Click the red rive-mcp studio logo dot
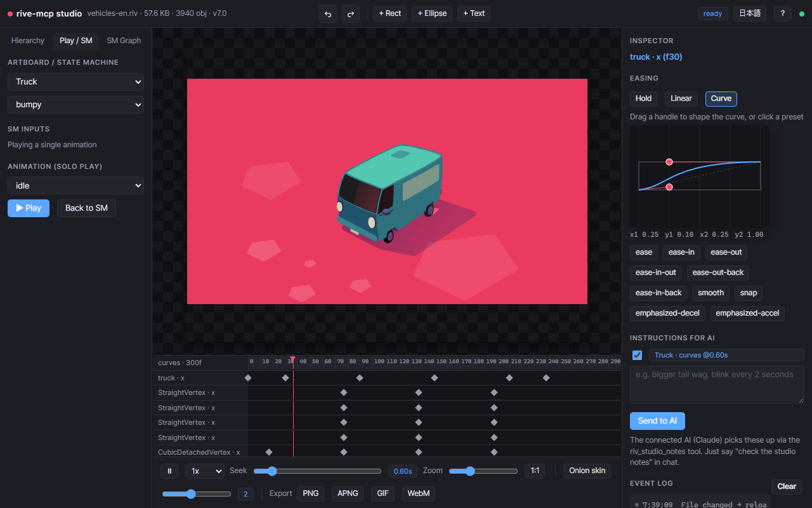Viewport: 812px width, 508px height. (10, 13)
